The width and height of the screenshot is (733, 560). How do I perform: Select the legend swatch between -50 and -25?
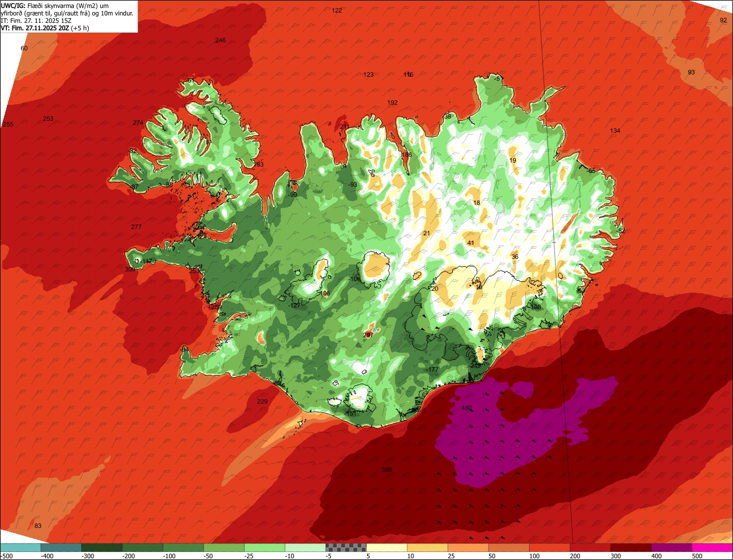click(x=224, y=547)
